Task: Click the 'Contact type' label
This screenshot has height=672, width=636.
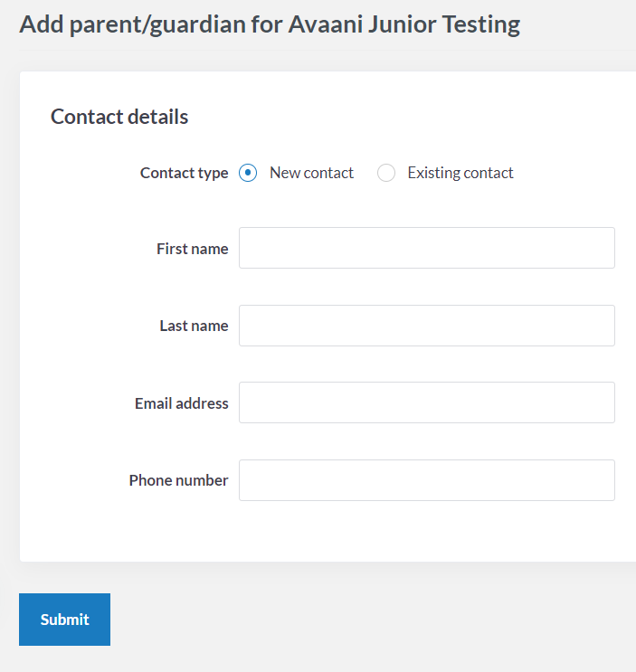Action: [184, 173]
